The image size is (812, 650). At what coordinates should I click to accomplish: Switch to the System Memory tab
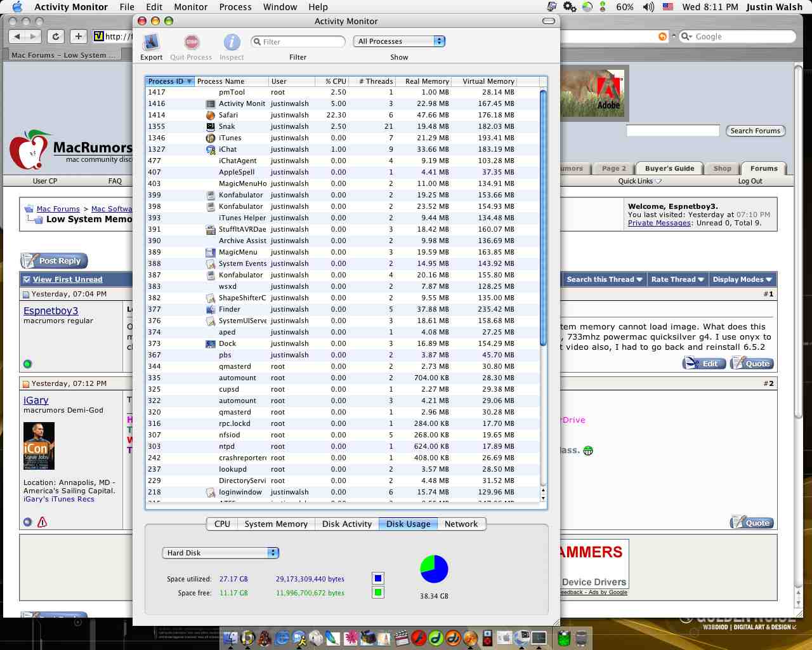point(276,524)
